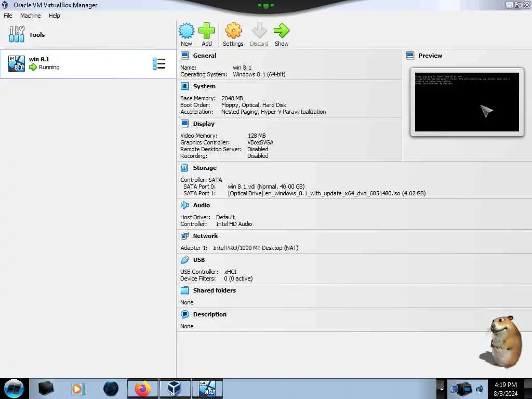Screen dimensions: 532x399
Task: Open the Shared folders heading link
Action: coord(215,290)
